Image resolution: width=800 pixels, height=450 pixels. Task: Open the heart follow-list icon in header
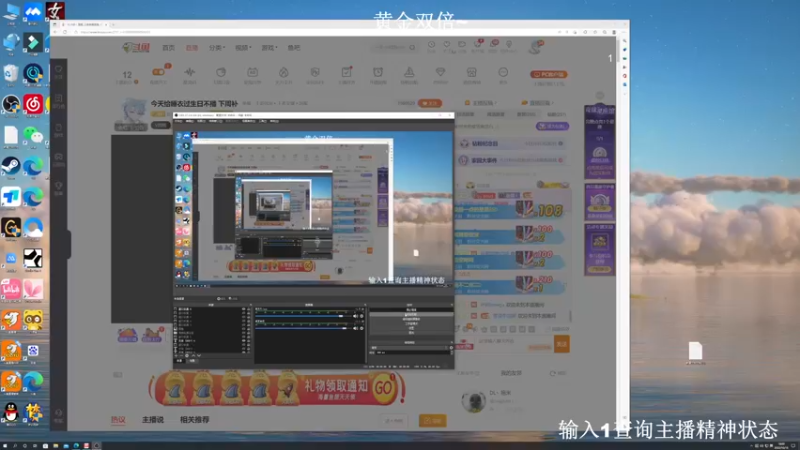[447, 45]
